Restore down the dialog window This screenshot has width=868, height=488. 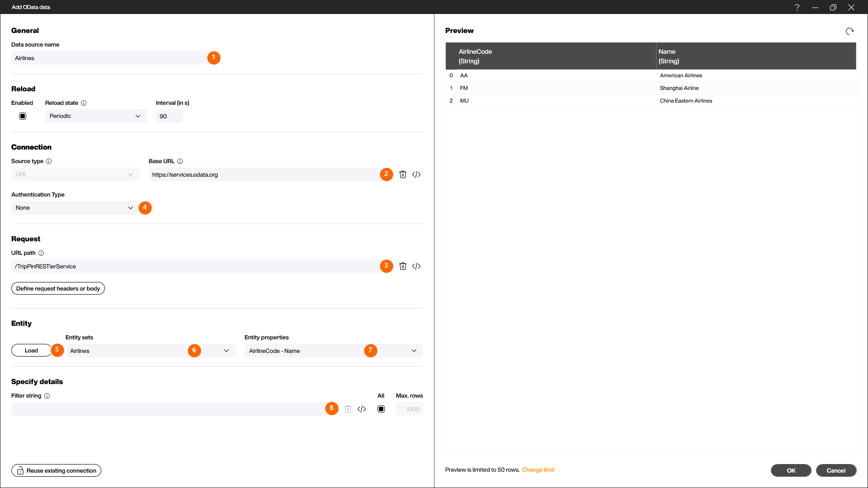(x=833, y=7)
